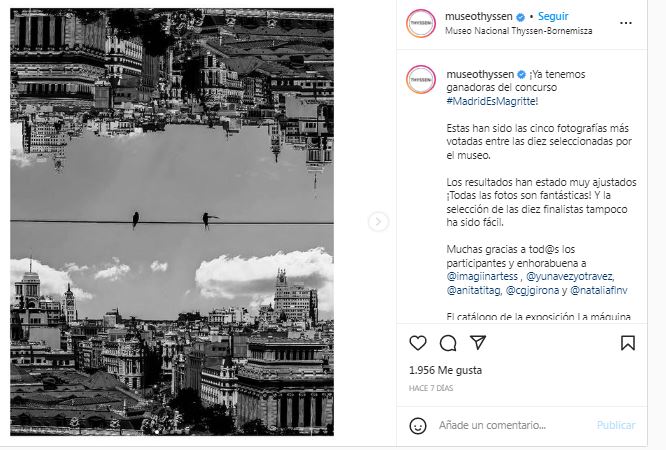Image resolution: width=666 pixels, height=450 pixels.
Task: Share post with the paper plane icon
Action: click(478, 342)
